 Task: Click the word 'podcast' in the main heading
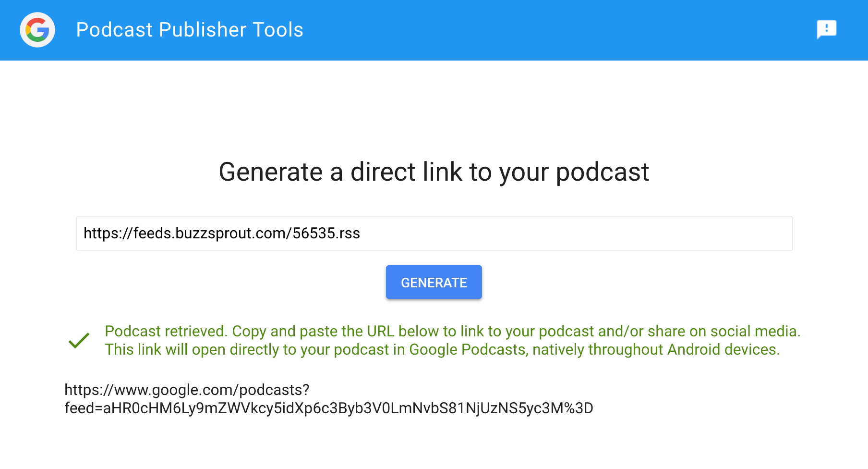pyautogui.click(x=602, y=172)
